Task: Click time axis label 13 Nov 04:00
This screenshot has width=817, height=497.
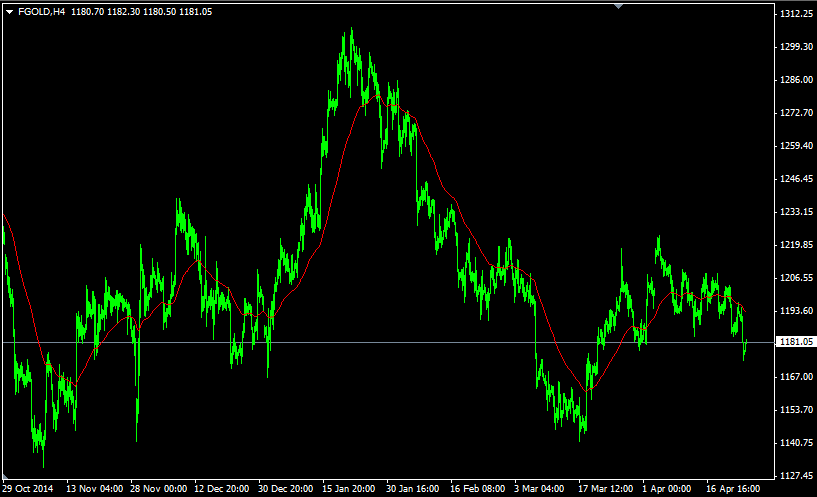Action: [x=94, y=489]
